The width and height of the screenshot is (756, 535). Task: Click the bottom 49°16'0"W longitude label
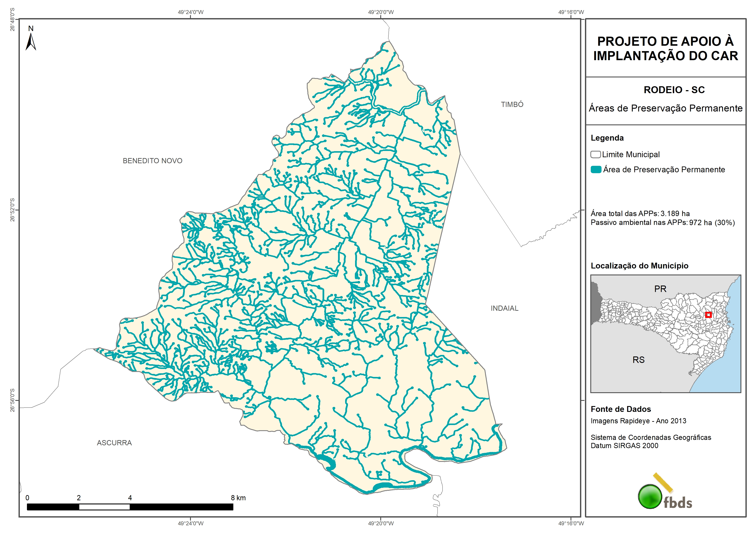[x=571, y=523]
